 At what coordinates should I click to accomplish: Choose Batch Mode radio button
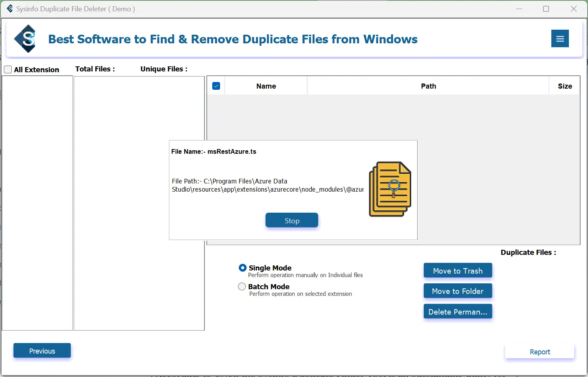point(242,286)
